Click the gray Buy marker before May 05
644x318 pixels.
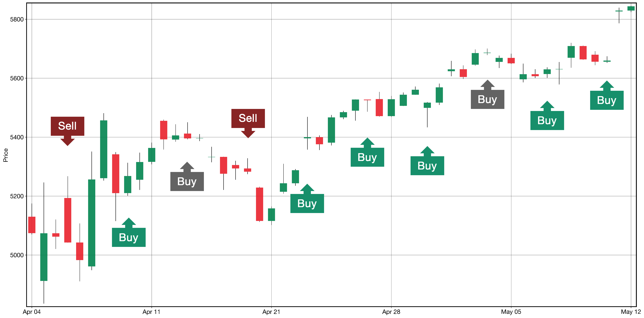pos(488,99)
